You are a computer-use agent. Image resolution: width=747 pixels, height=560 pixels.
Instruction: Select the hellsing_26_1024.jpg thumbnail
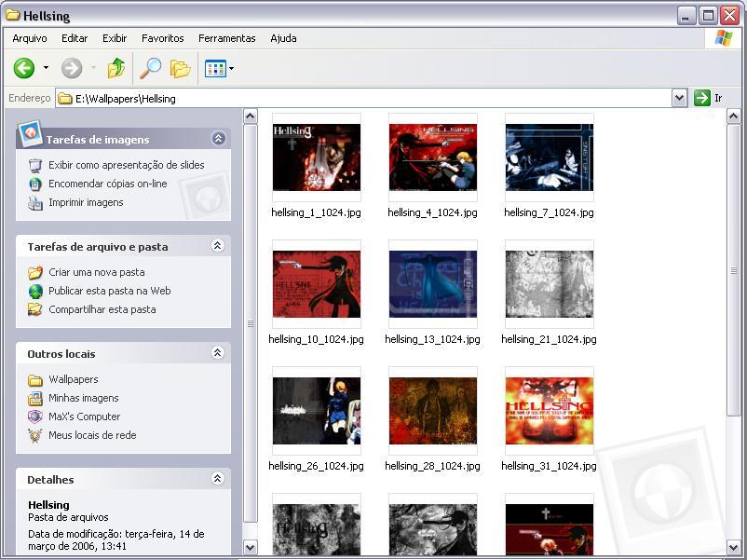point(317,411)
